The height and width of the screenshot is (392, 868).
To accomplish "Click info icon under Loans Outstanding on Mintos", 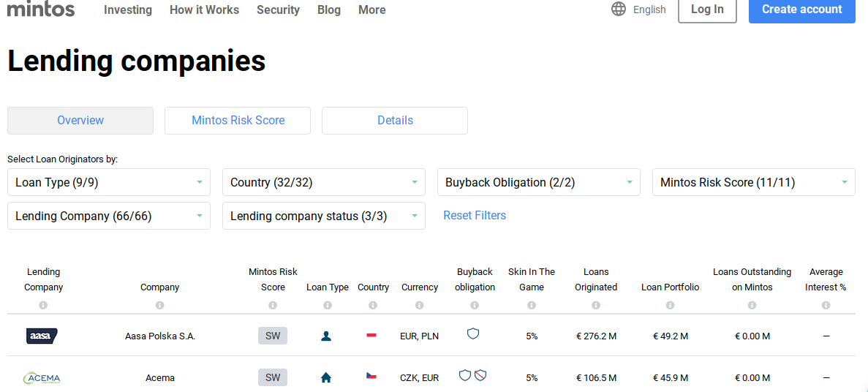I will [x=752, y=305].
